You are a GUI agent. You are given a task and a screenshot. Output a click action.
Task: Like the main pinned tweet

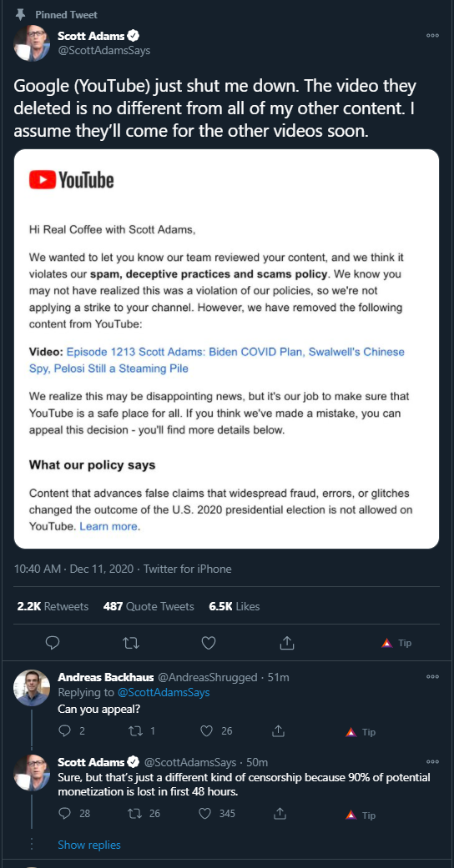(208, 643)
